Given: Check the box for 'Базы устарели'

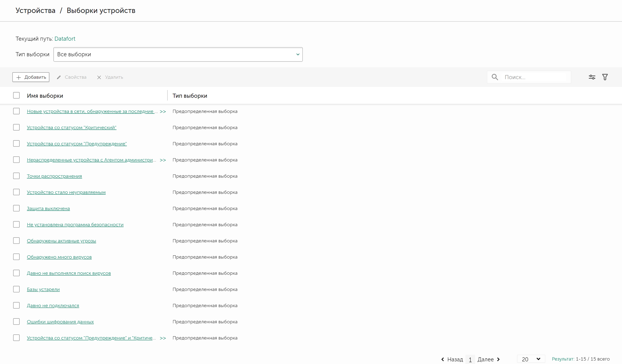Looking at the screenshot, I should 16,289.
